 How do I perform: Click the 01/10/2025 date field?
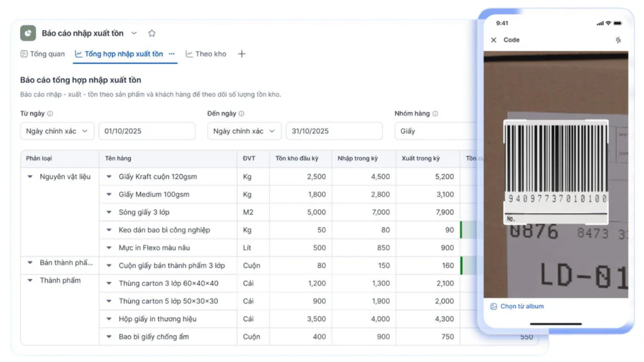147,131
